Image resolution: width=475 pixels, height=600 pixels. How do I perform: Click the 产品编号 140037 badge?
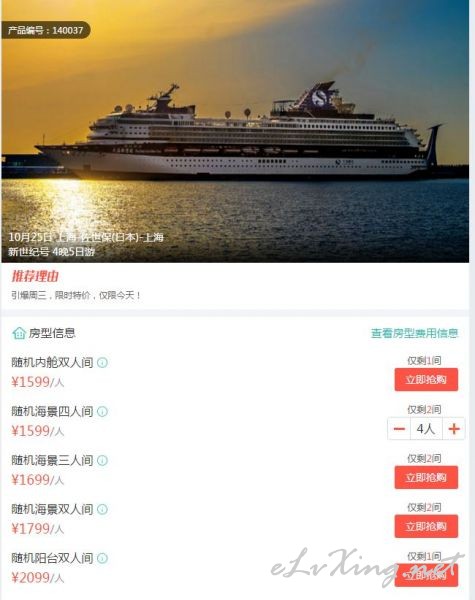point(46,30)
